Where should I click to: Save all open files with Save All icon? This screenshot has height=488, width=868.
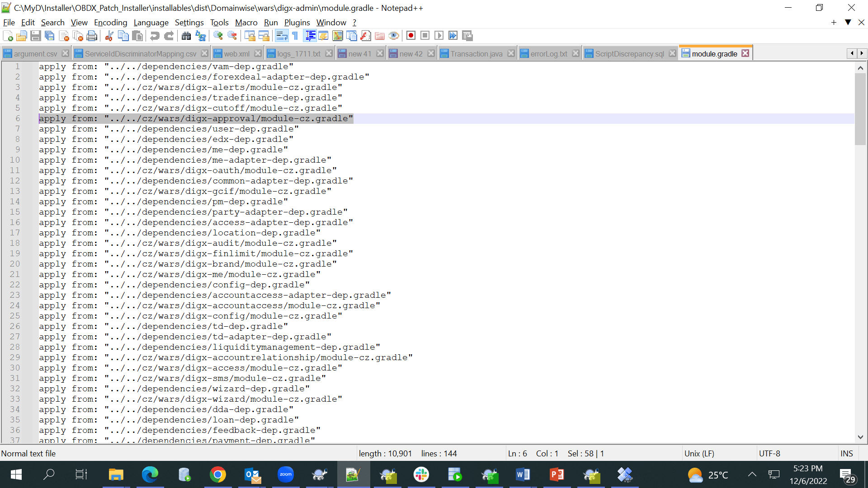pos(50,36)
